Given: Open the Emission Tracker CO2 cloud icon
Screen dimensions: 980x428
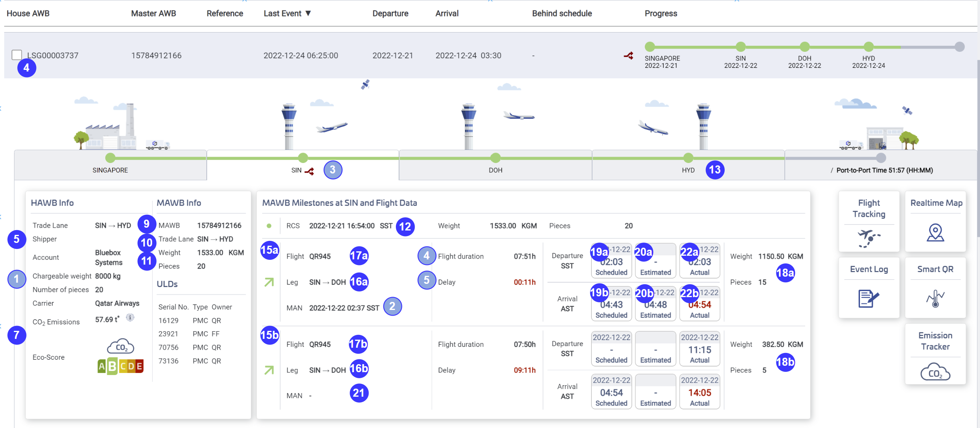Looking at the screenshot, I should coord(935,372).
